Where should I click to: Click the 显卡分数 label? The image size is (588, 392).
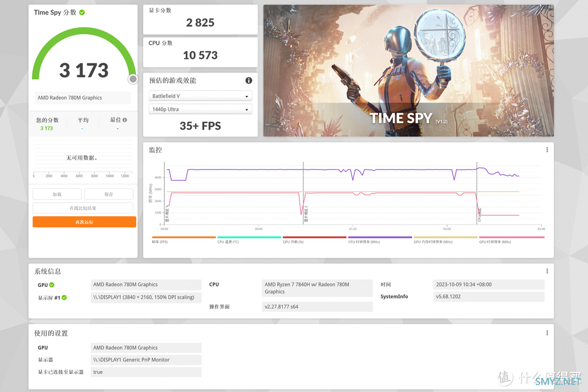pyautogui.click(x=160, y=10)
